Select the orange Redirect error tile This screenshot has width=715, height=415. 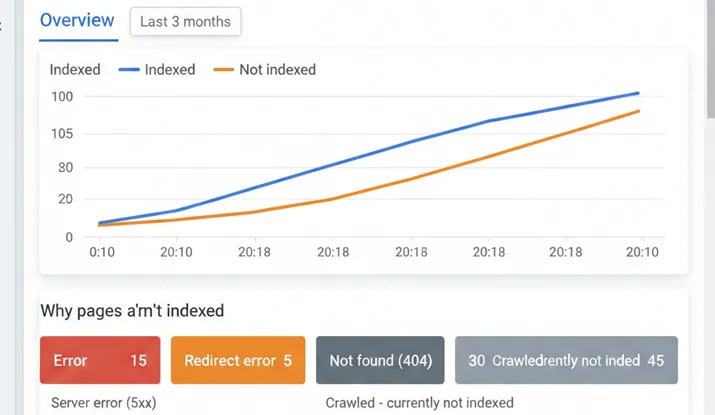coord(238,360)
